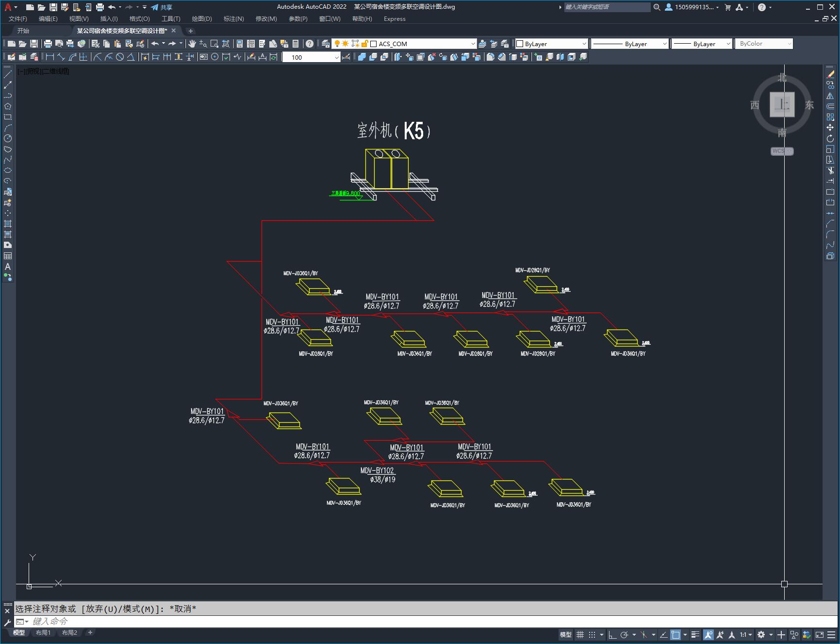Toggle annotation visibility in status bar

click(708, 634)
